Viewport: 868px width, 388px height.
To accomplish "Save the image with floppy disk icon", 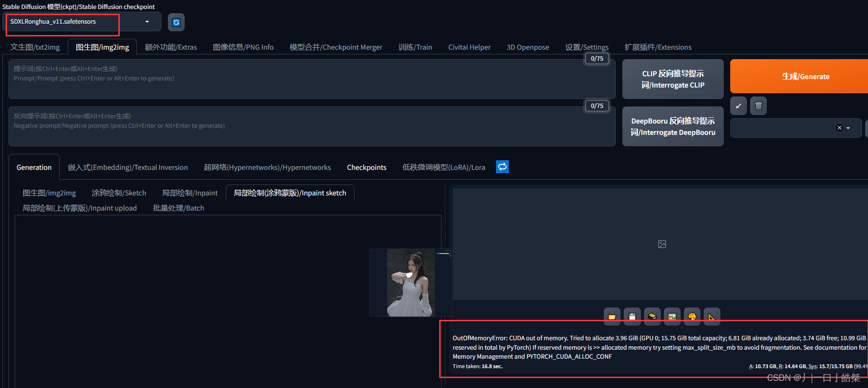I will 632,317.
